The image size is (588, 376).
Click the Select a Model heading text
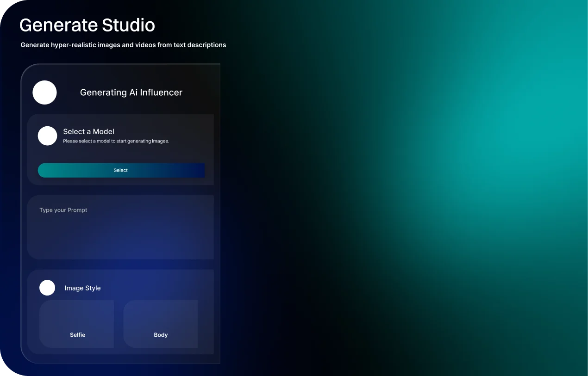pyautogui.click(x=88, y=132)
